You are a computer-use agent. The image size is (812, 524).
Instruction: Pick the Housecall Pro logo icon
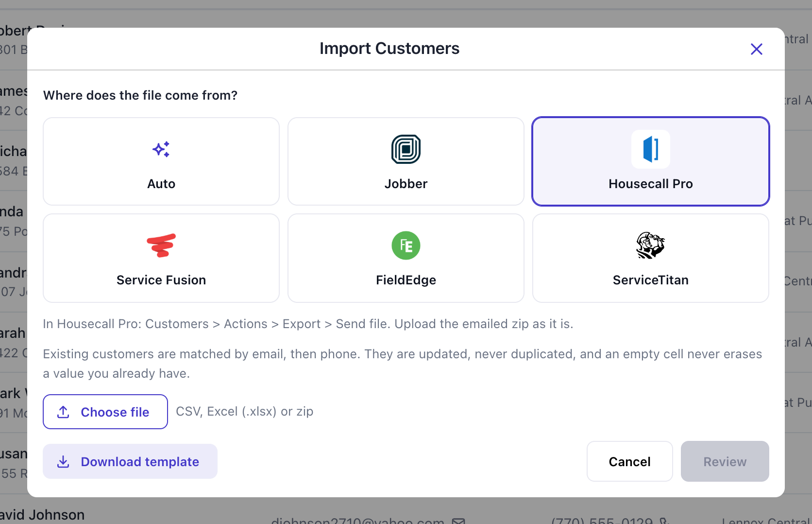click(651, 149)
